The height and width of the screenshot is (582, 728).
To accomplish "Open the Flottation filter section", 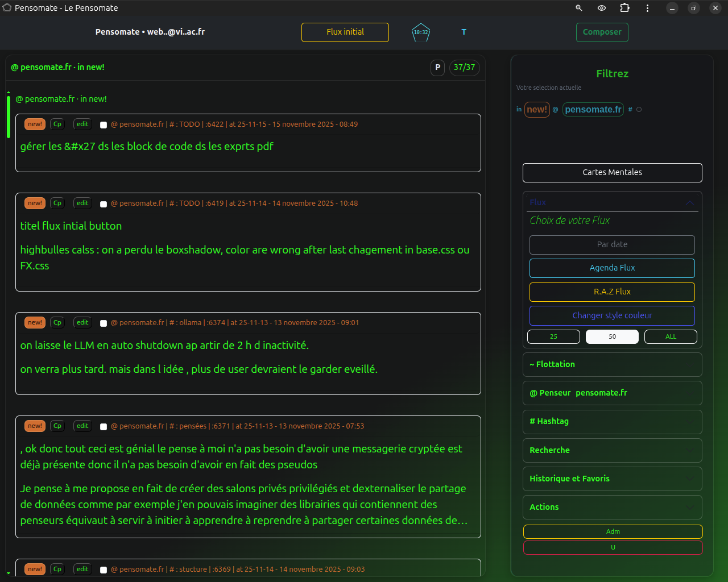I will tap(612, 365).
